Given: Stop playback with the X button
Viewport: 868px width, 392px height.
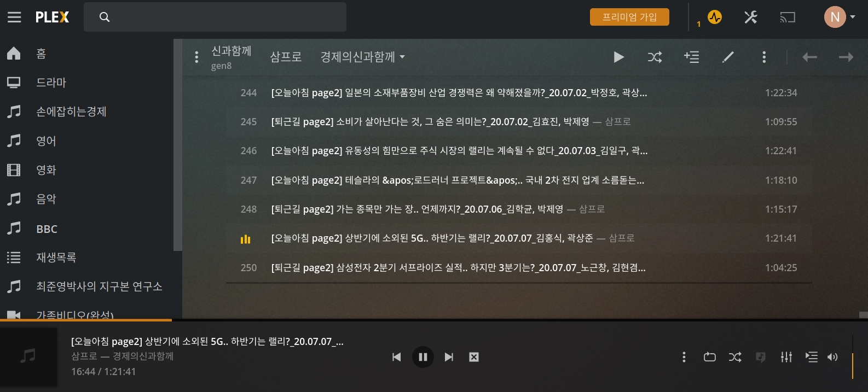Looking at the screenshot, I should point(474,357).
